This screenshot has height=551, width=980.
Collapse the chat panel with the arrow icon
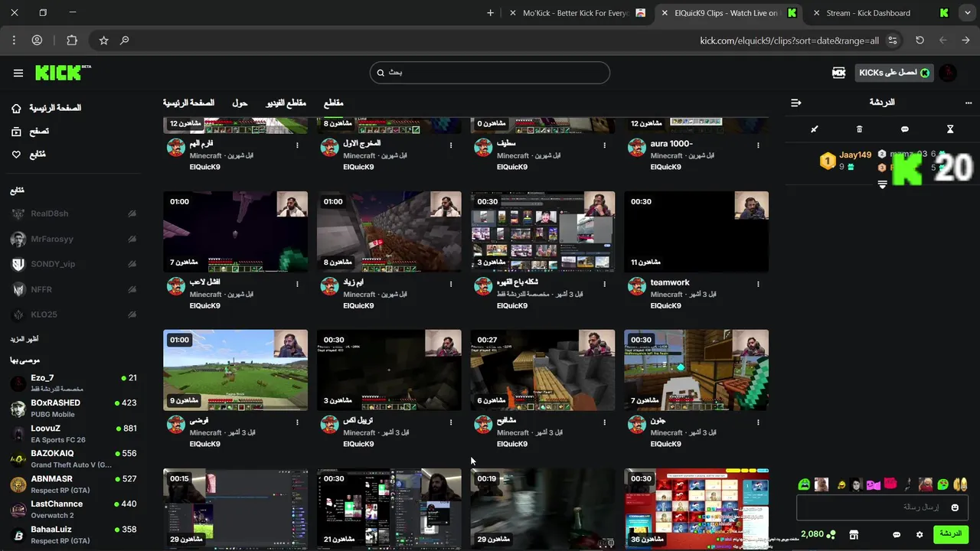tap(796, 103)
